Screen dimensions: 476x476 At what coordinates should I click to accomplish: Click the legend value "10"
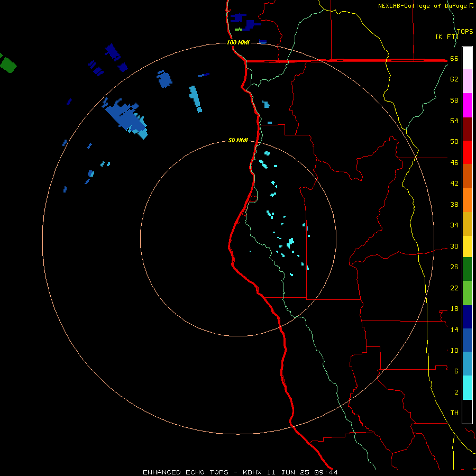coord(454,350)
